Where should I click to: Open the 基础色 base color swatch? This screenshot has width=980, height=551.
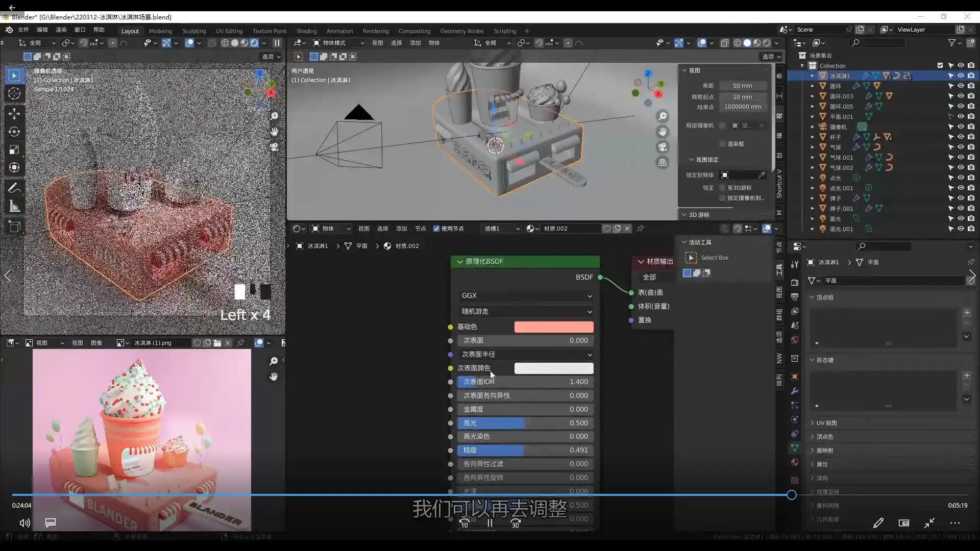pos(554,327)
